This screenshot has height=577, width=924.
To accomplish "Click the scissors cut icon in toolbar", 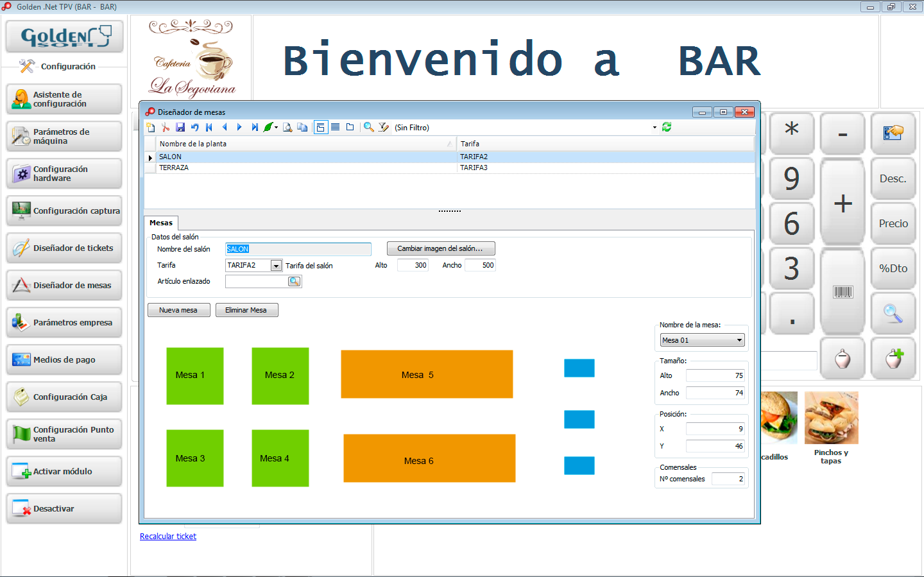I will (x=166, y=127).
